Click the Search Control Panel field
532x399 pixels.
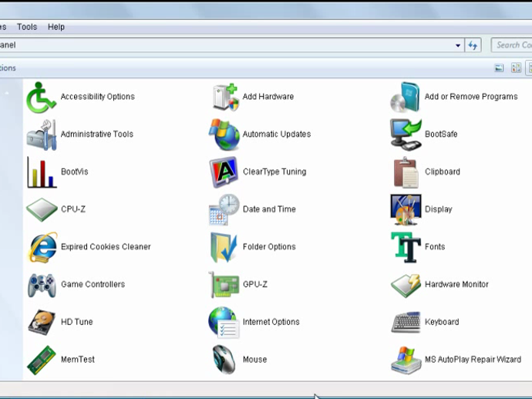pyautogui.click(x=511, y=45)
